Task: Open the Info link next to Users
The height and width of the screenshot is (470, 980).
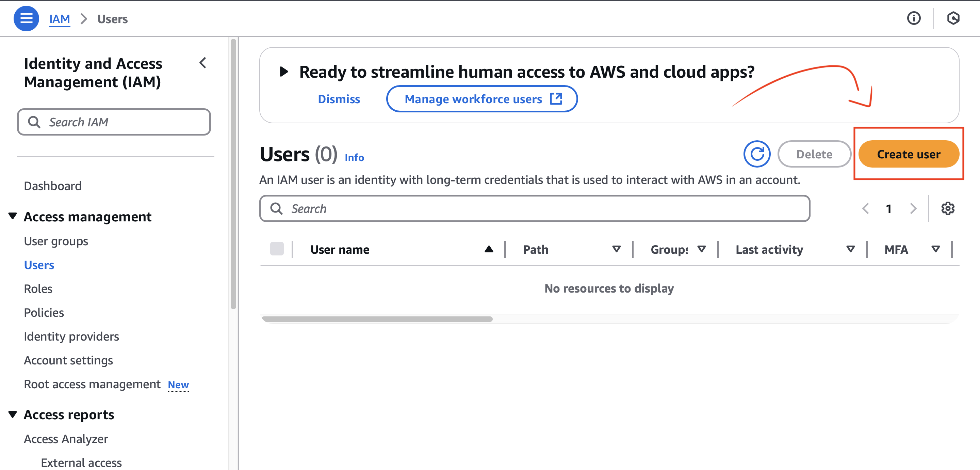Action: click(x=354, y=158)
